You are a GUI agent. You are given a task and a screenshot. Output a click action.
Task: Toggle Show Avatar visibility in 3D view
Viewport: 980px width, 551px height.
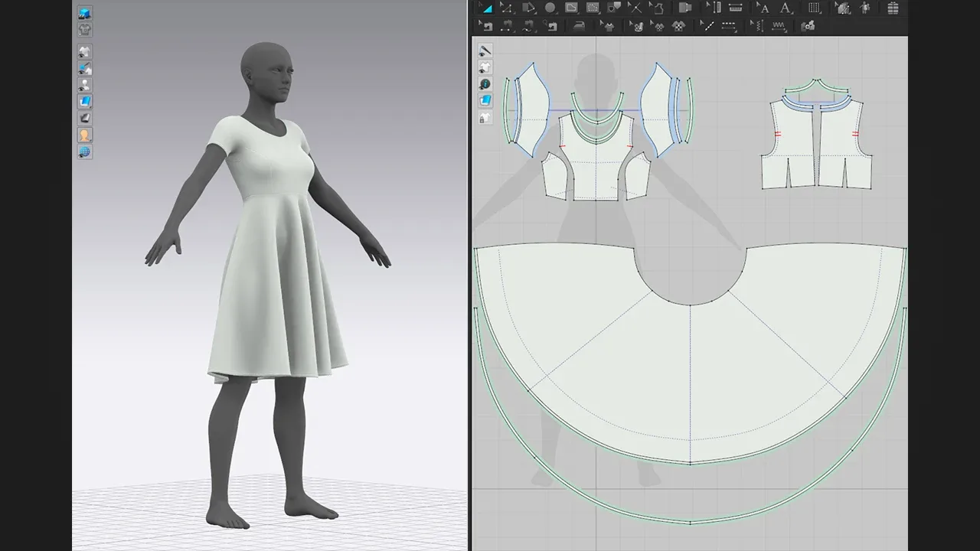pyautogui.click(x=85, y=85)
